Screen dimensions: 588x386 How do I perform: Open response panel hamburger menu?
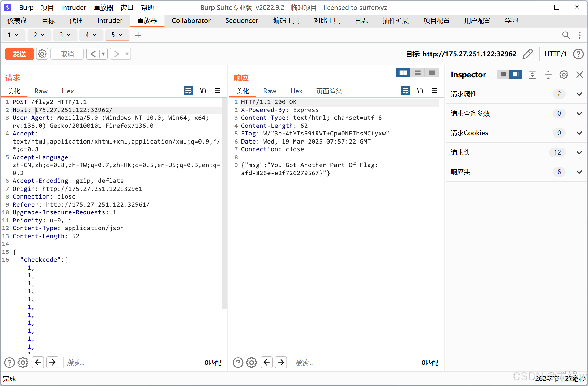tap(434, 91)
